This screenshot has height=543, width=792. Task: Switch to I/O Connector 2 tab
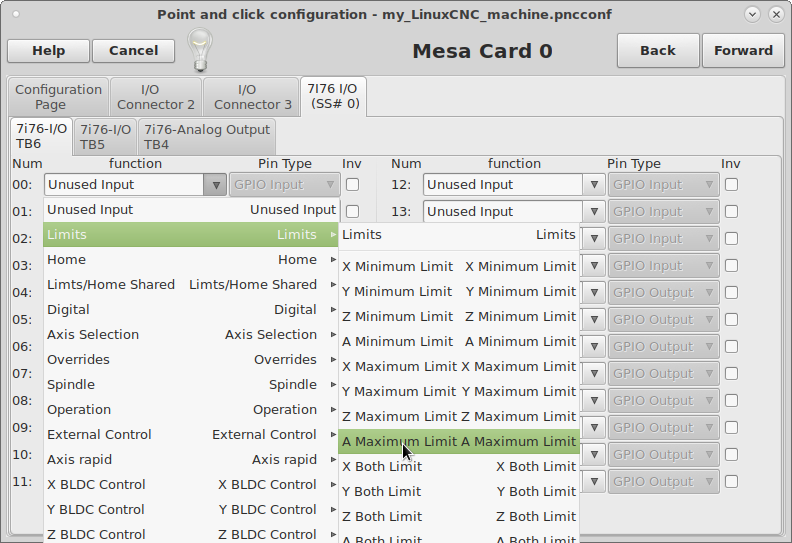[156, 97]
